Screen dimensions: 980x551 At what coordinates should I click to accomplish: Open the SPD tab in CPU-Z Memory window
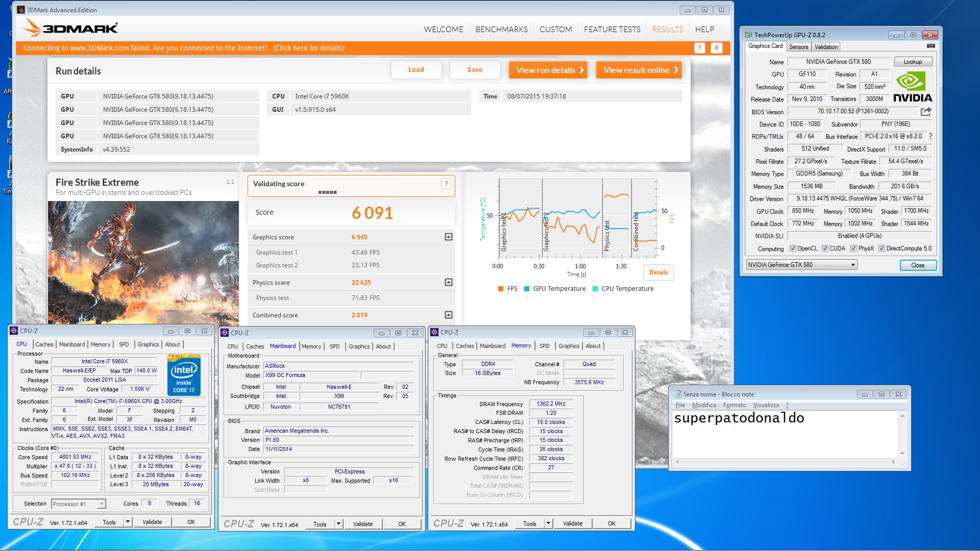544,346
